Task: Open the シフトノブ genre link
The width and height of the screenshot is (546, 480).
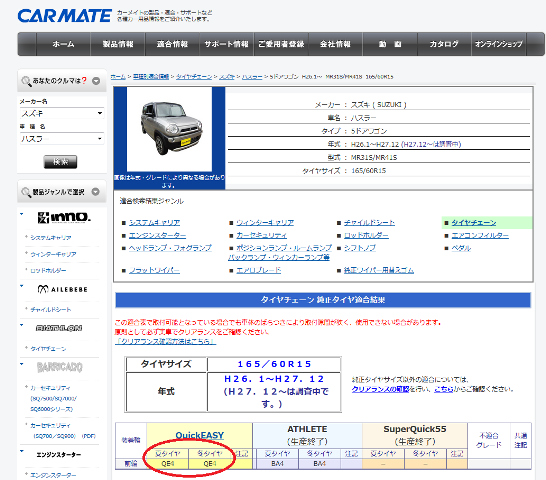Action: tap(360, 248)
